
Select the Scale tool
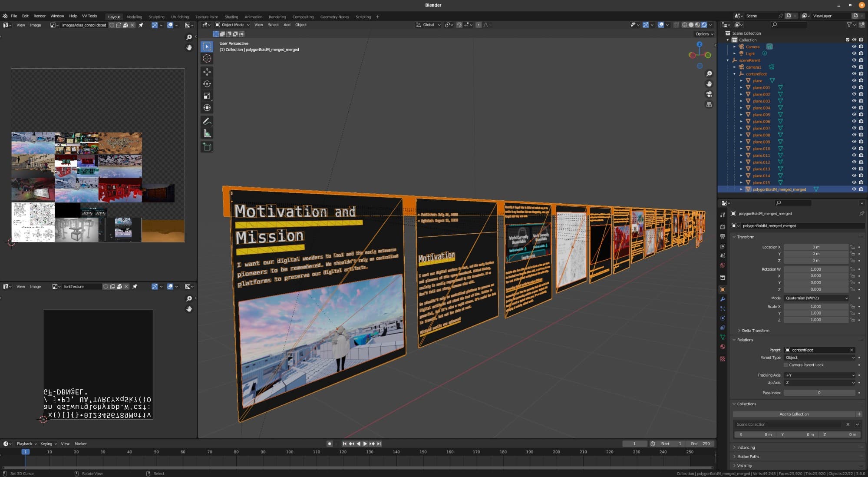(207, 96)
